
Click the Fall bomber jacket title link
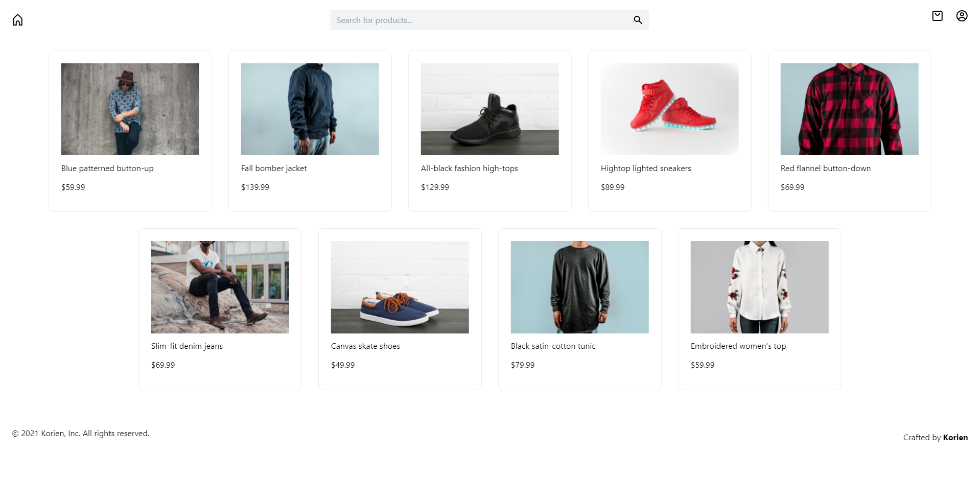pos(274,168)
